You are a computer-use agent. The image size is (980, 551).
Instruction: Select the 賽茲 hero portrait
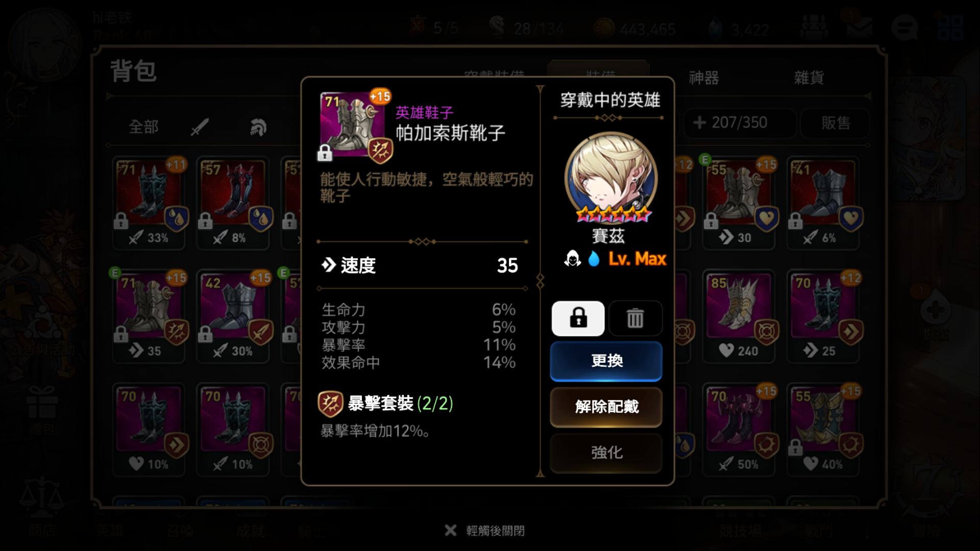611,178
